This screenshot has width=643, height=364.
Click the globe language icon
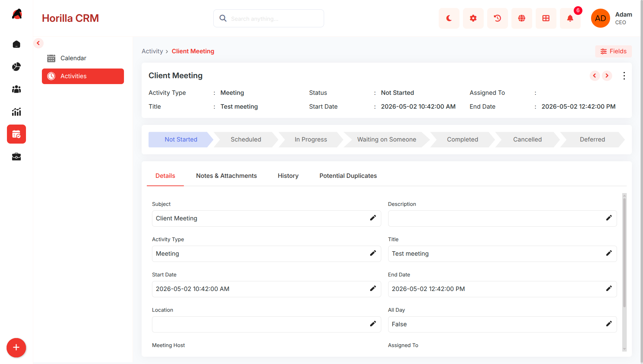[x=521, y=18]
